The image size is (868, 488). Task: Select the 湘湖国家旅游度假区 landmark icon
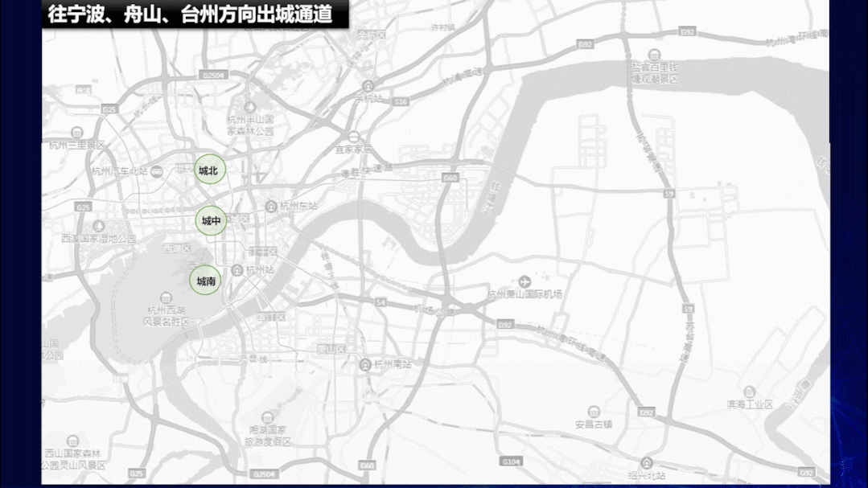(267, 416)
